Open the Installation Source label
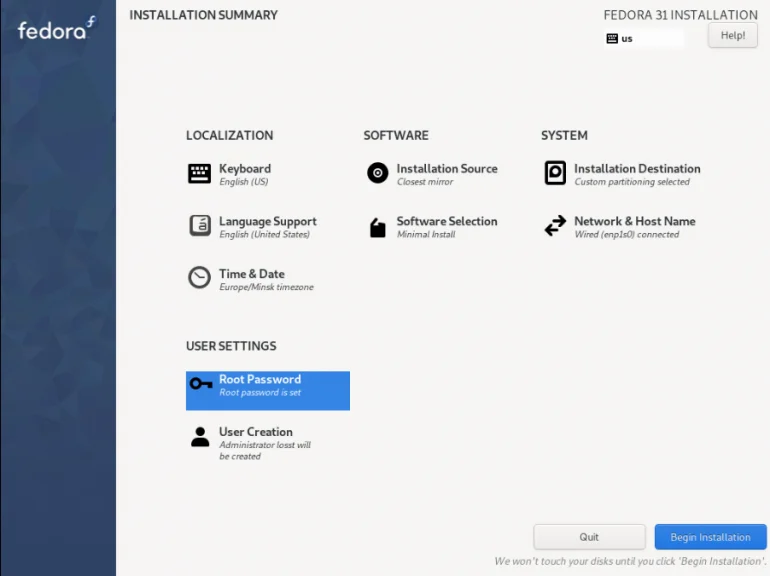The height and width of the screenshot is (576, 770). 447,168
